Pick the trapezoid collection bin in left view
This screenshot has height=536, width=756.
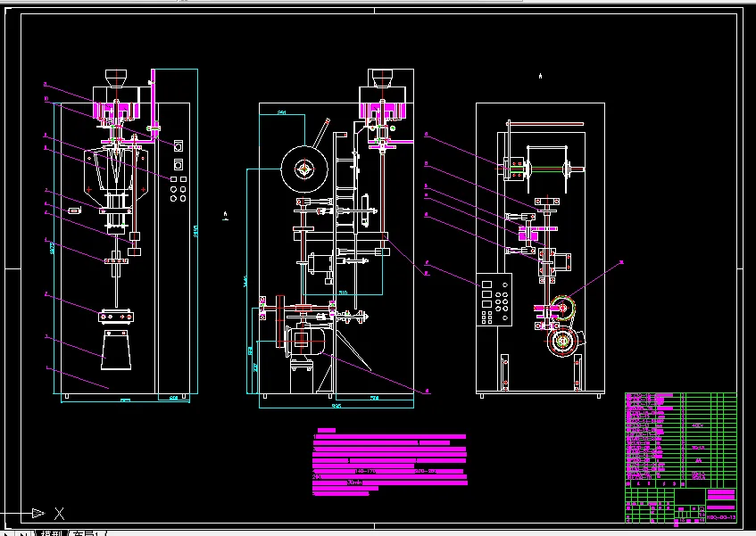116,350
